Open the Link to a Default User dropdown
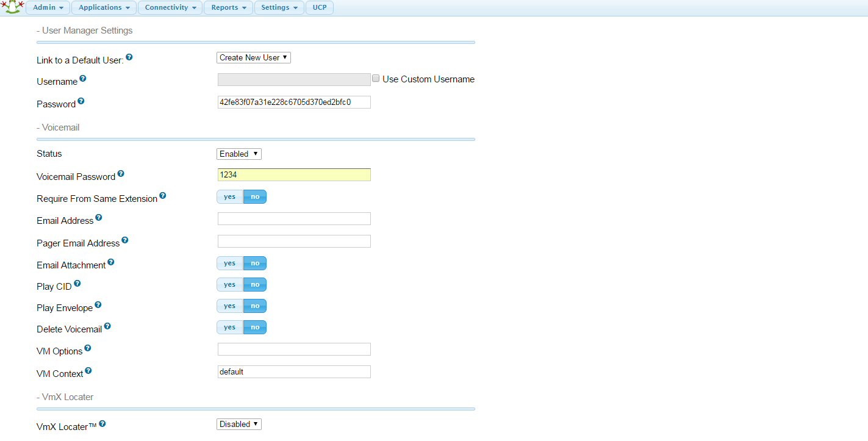The width and height of the screenshot is (868, 441). click(x=253, y=57)
